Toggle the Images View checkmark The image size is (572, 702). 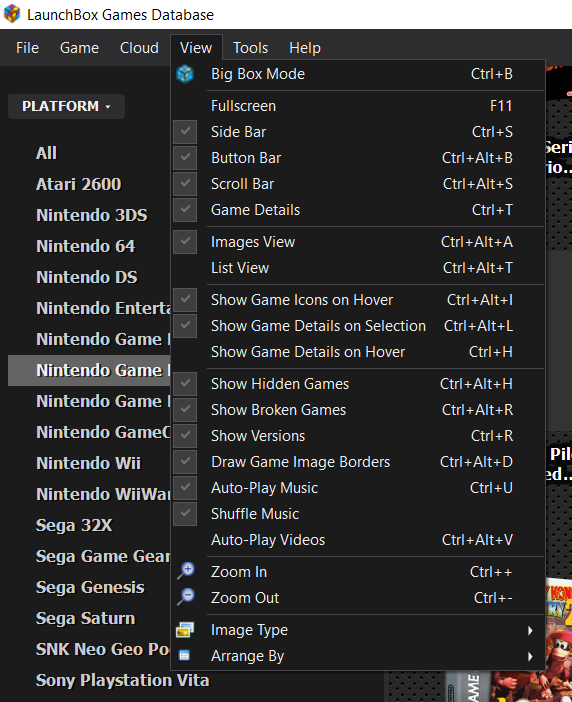[185, 242]
